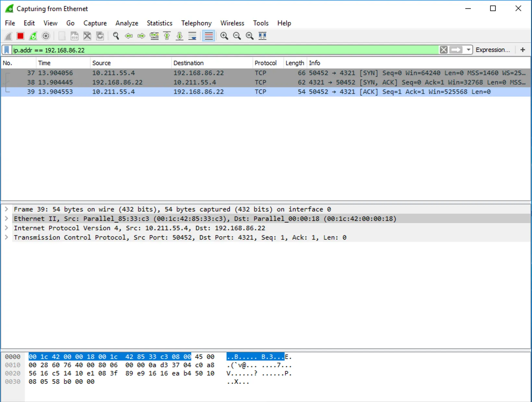Viewport: 532px width, 402px height.
Task: Open the Help menu
Action: click(284, 23)
